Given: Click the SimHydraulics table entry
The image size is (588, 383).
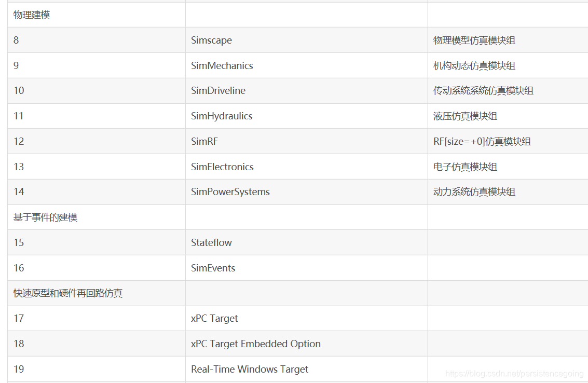Looking at the screenshot, I should (222, 116).
